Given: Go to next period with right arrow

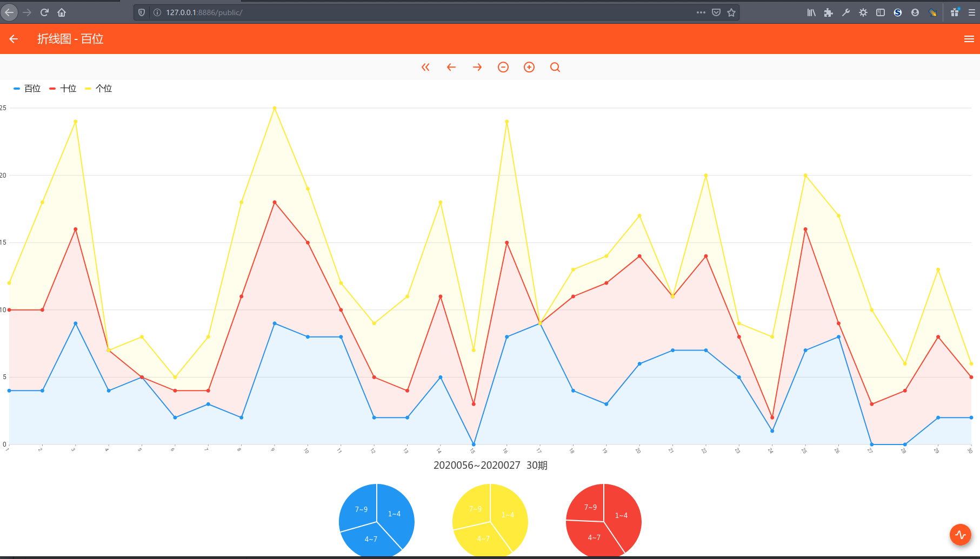Looking at the screenshot, I should coord(477,67).
